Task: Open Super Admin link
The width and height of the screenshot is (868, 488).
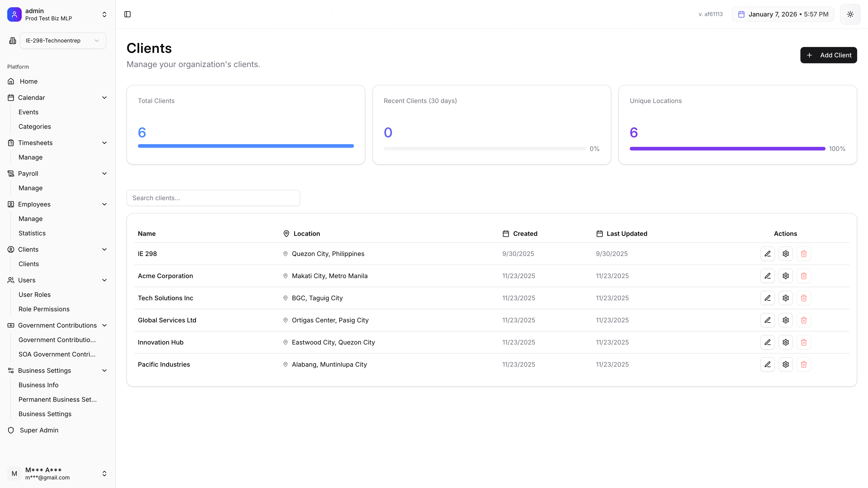Action: (39, 430)
